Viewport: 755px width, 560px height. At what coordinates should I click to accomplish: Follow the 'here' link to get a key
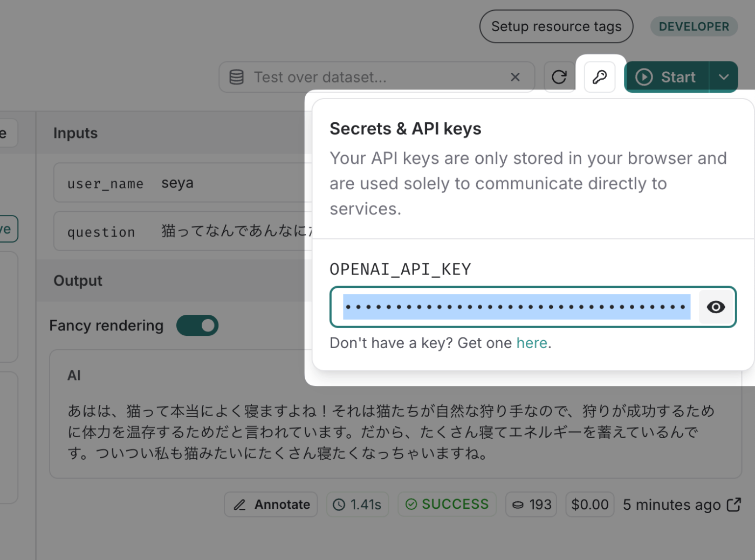coord(532,343)
